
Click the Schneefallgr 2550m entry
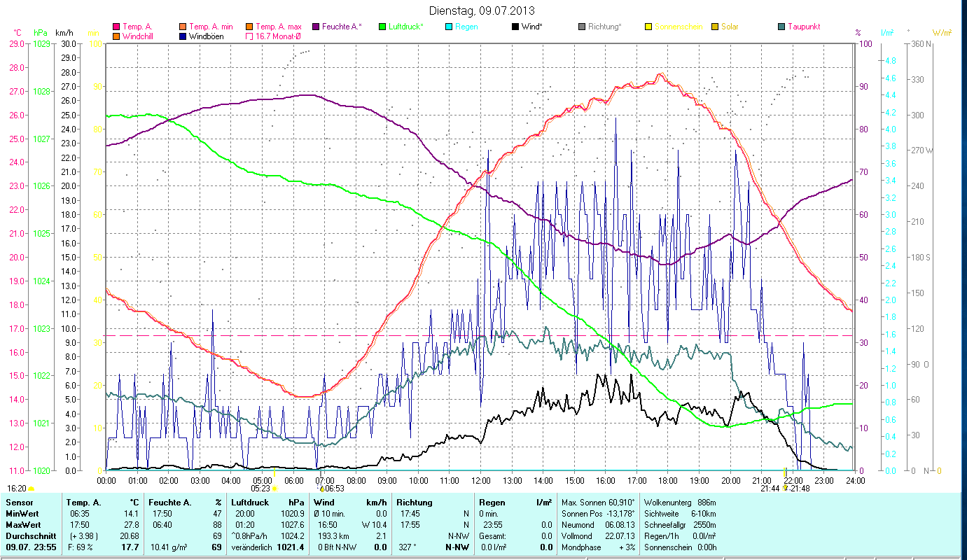coord(680,525)
